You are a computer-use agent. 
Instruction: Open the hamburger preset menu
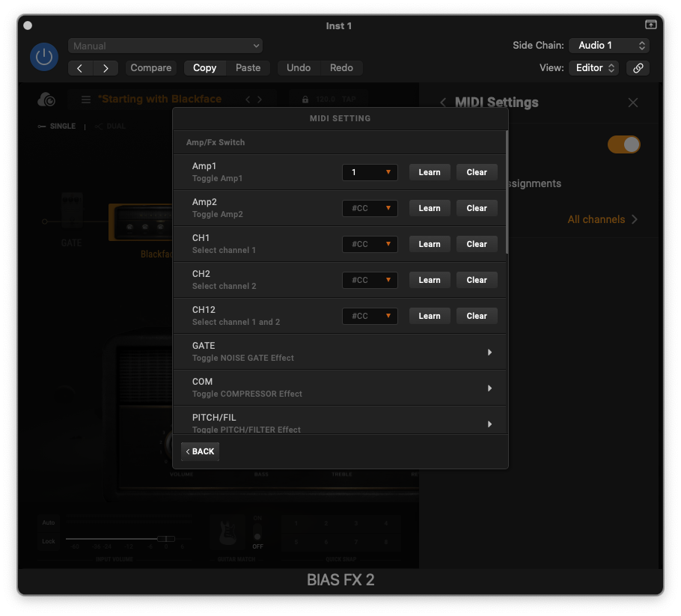86,100
